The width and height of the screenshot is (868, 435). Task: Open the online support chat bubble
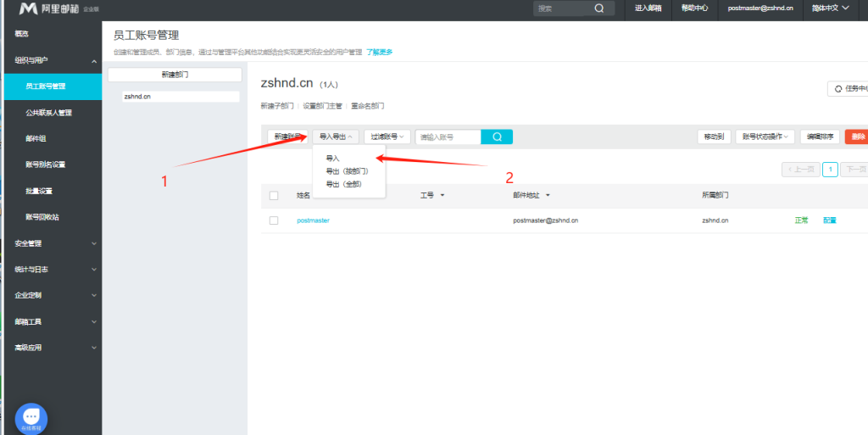tap(31, 417)
